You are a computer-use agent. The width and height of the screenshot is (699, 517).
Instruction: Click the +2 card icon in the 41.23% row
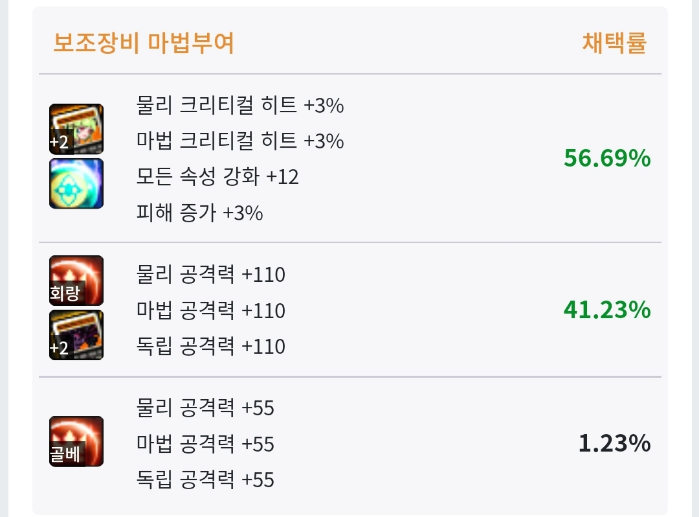(76, 335)
